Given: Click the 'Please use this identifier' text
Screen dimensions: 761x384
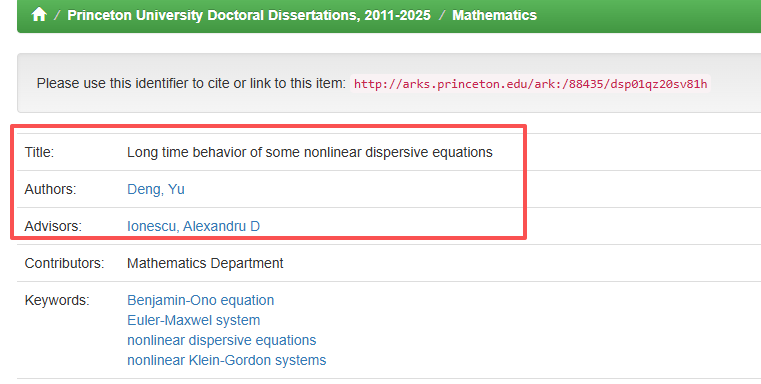Looking at the screenshot, I should click(x=191, y=83).
